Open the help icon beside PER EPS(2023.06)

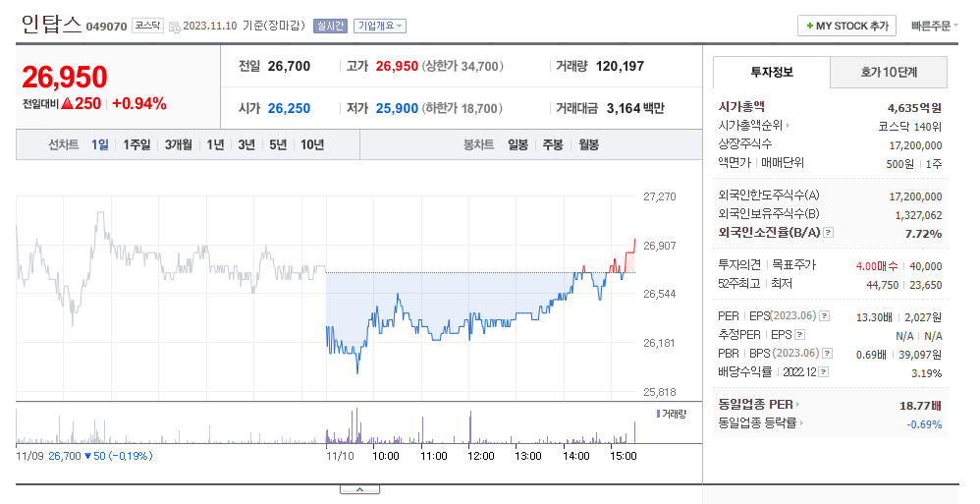[825, 315]
